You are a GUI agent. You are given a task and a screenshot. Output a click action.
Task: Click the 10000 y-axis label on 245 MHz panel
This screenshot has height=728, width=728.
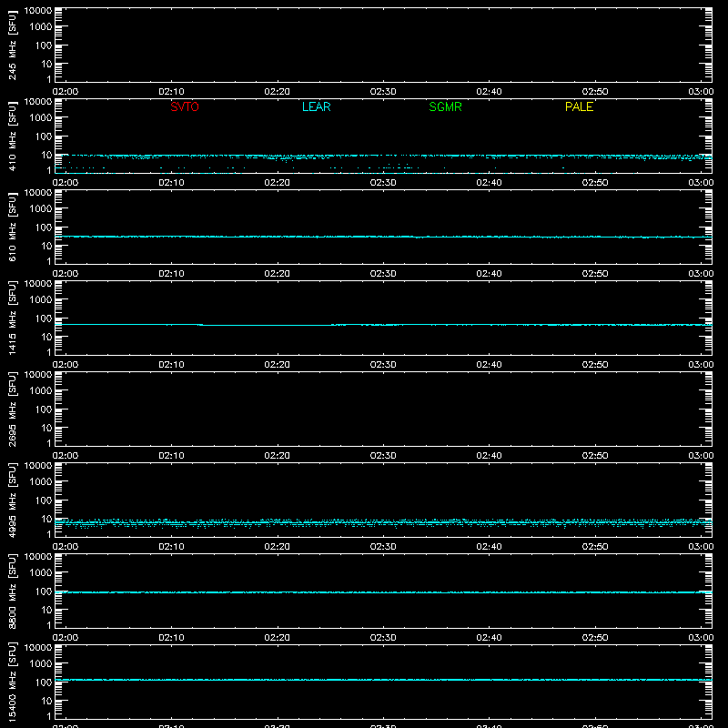(x=38, y=11)
